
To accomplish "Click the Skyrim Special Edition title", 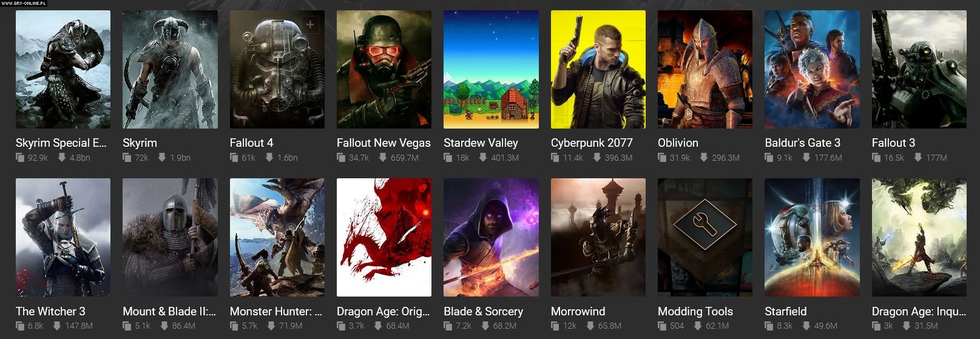I will tap(61, 143).
